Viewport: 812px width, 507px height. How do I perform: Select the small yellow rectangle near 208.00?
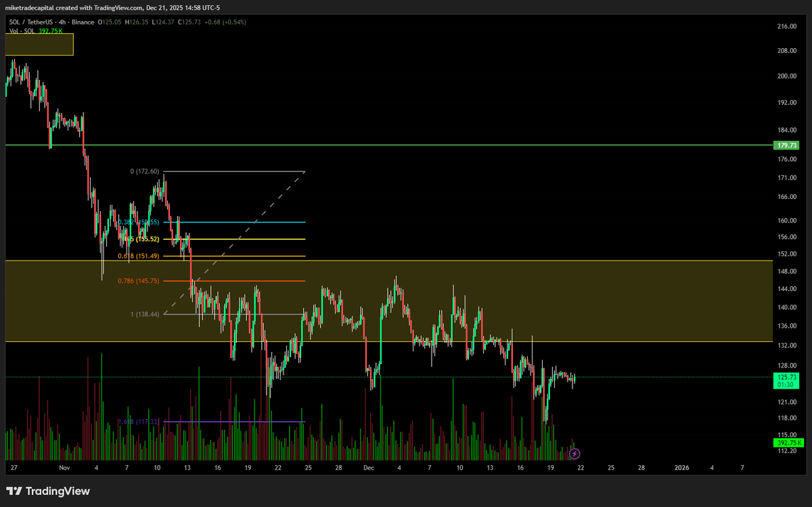click(x=39, y=44)
